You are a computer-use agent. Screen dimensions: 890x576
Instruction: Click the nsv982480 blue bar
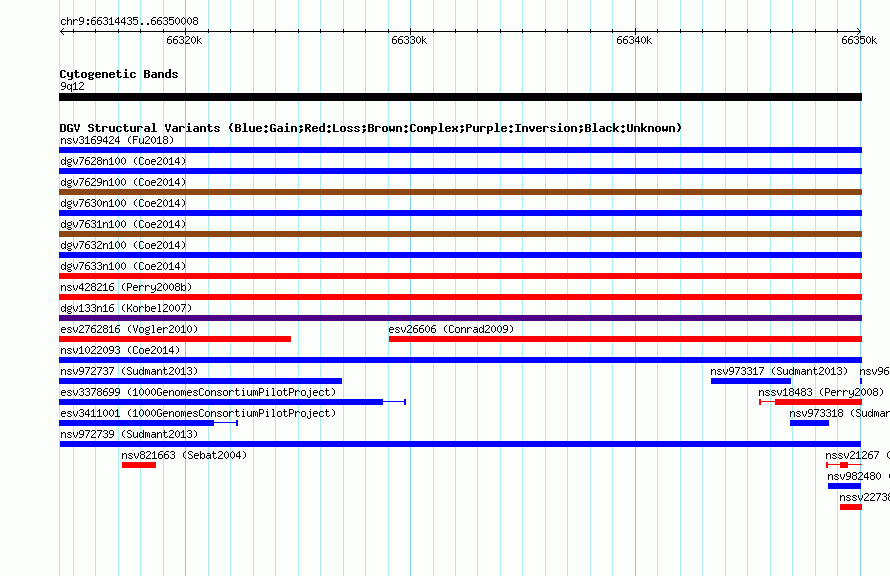pyautogui.click(x=845, y=486)
